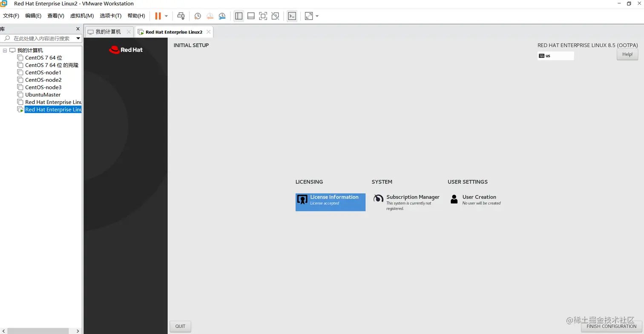The image size is (644, 334).
Task: Open snapshot manager wrench-clock icon
Action: (222, 16)
